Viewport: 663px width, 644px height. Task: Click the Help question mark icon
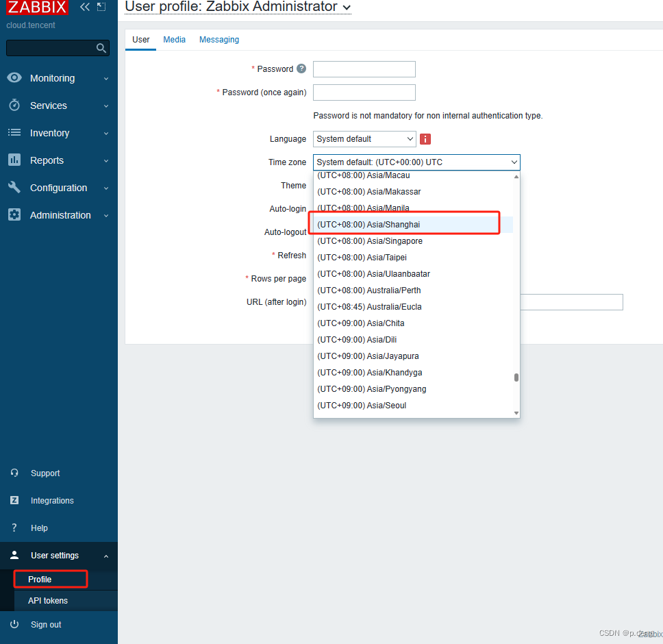coord(14,528)
